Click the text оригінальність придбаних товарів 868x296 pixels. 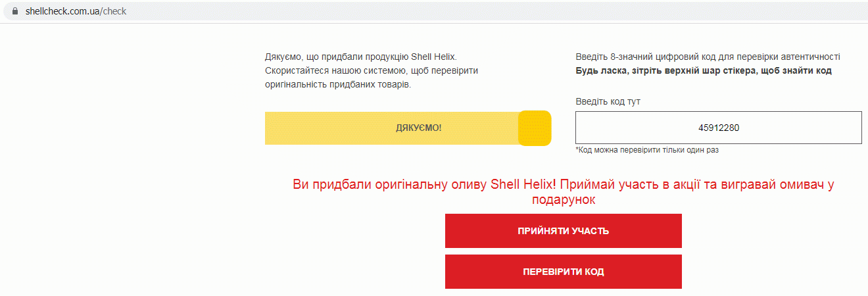click(338, 85)
